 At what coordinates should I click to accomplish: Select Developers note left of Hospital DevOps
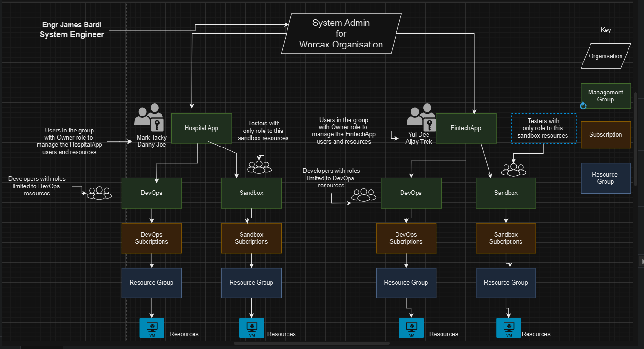tap(37, 186)
